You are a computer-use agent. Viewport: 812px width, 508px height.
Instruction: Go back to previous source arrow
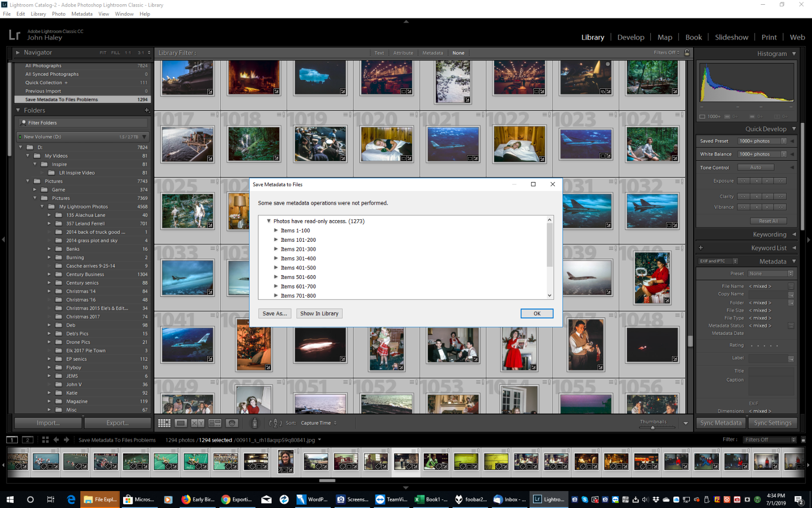56,440
